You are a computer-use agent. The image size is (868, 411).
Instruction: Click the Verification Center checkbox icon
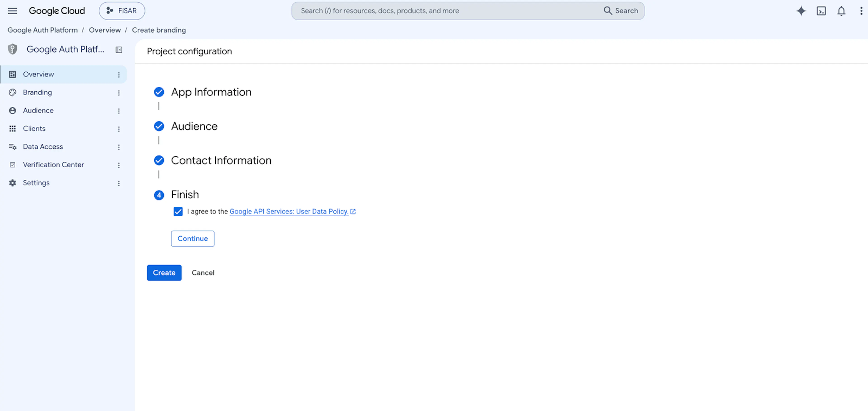[12, 164]
